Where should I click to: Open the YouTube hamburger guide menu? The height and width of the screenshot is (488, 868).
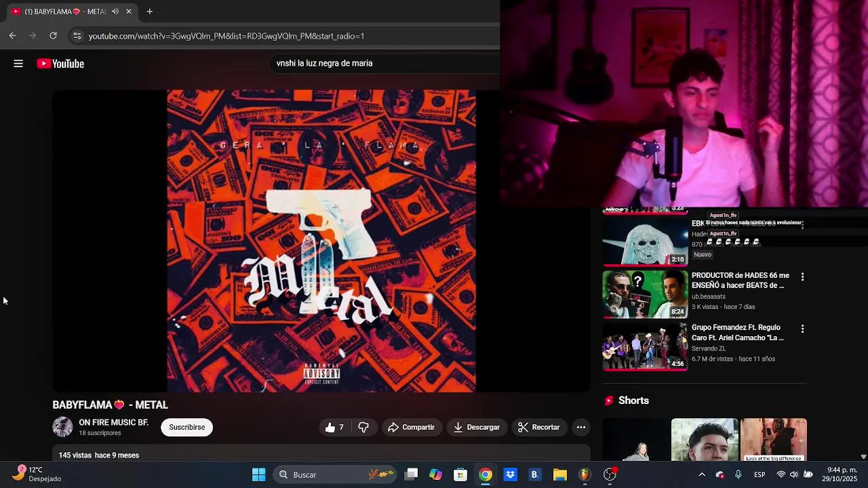[18, 64]
